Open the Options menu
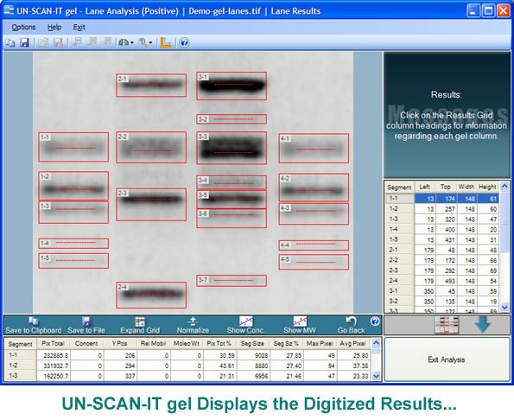 pos(23,27)
